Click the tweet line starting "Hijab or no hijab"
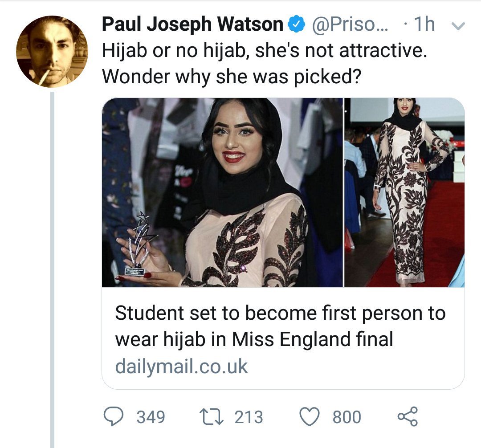The width and height of the screenshot is (481, 448). 264,51
